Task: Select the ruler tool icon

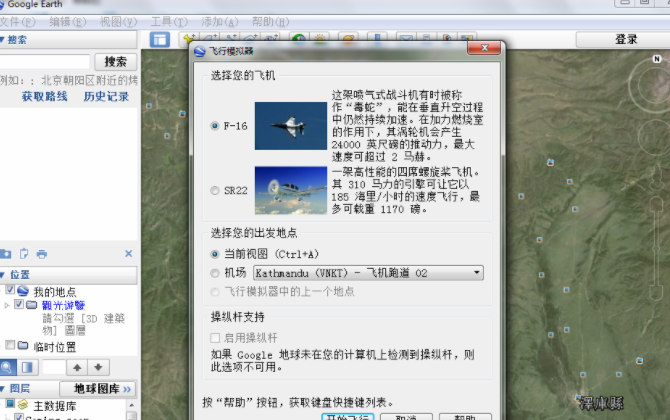Action: 377,38
